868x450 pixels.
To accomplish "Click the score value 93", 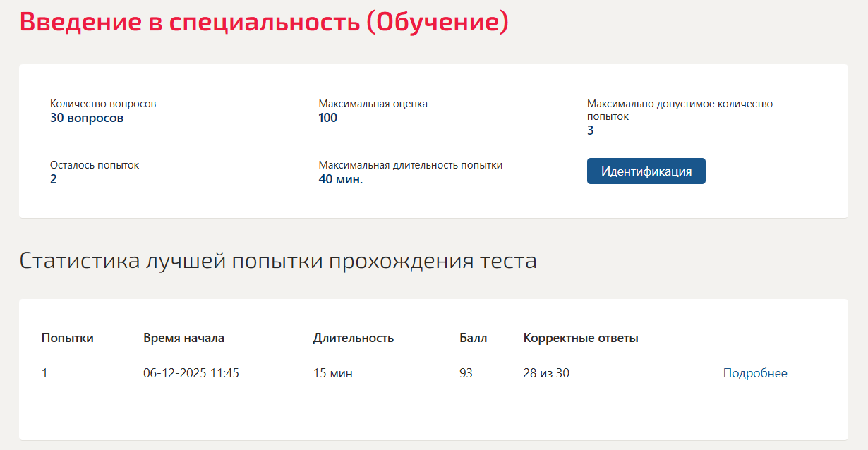I will (x=466, y=373).
